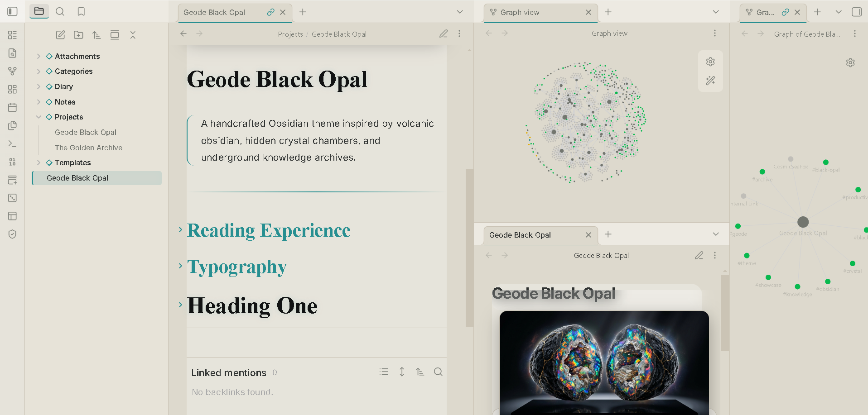The image size is (868, 415).
Task: Expand the Attachments folder
Action: (x=39, y=56)
